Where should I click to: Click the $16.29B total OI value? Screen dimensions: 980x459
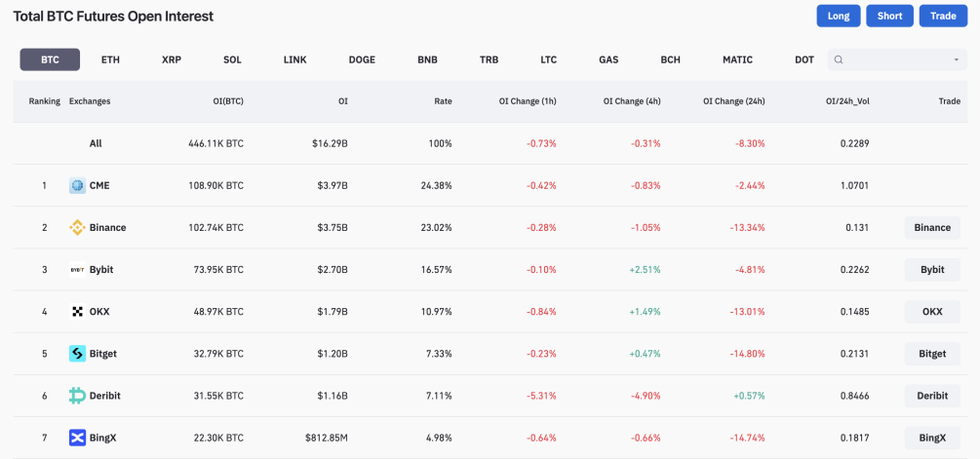point(330,143)
